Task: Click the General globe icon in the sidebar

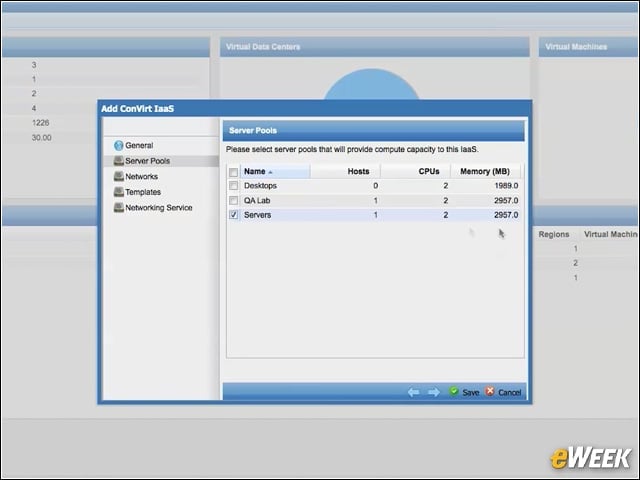Action: [119, 145]
